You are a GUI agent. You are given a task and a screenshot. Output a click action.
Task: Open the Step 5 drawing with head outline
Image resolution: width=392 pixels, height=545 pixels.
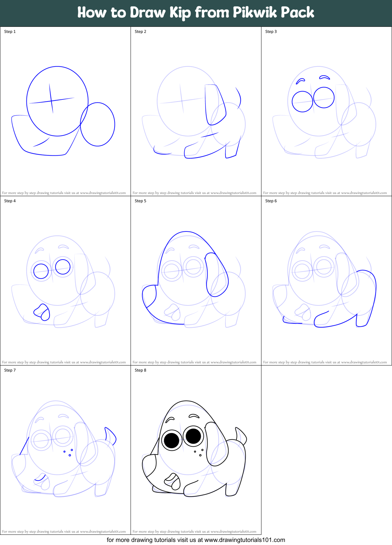194,280
